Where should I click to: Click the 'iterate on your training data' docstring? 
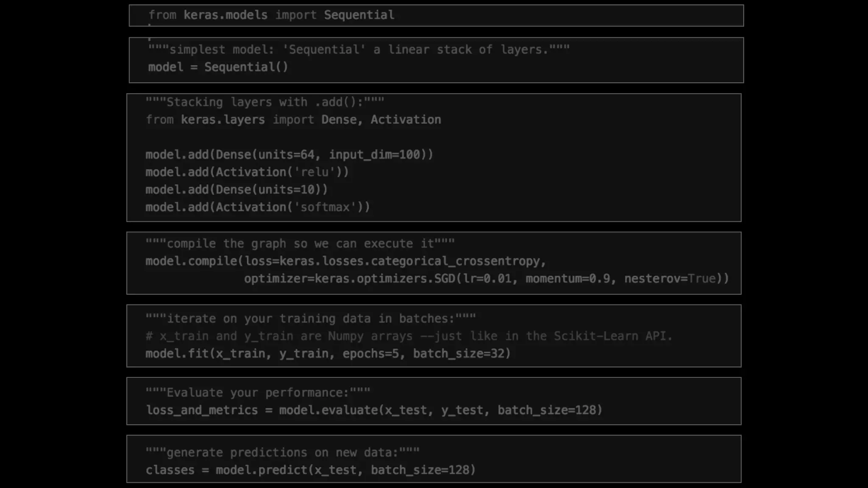[311, 319]
